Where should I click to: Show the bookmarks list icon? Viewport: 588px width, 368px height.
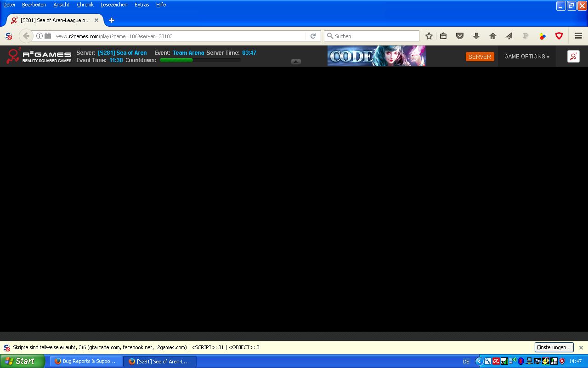(443, 36)
